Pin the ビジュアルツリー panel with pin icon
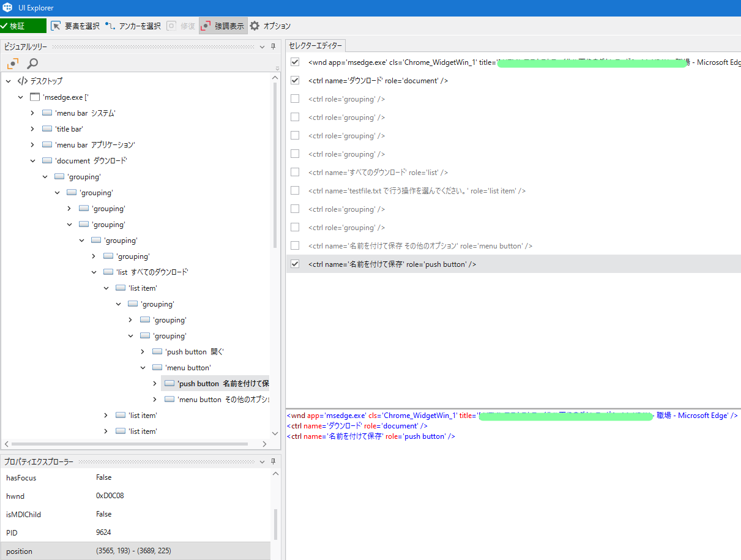Image resolution: width=741 pixels, height=560 pixels. tap(273, 47)
